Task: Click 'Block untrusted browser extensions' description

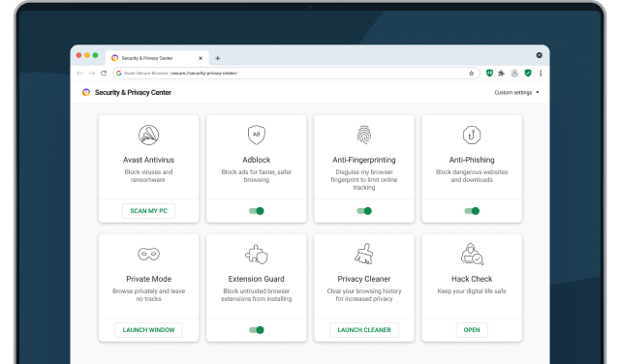Action: 256,295
